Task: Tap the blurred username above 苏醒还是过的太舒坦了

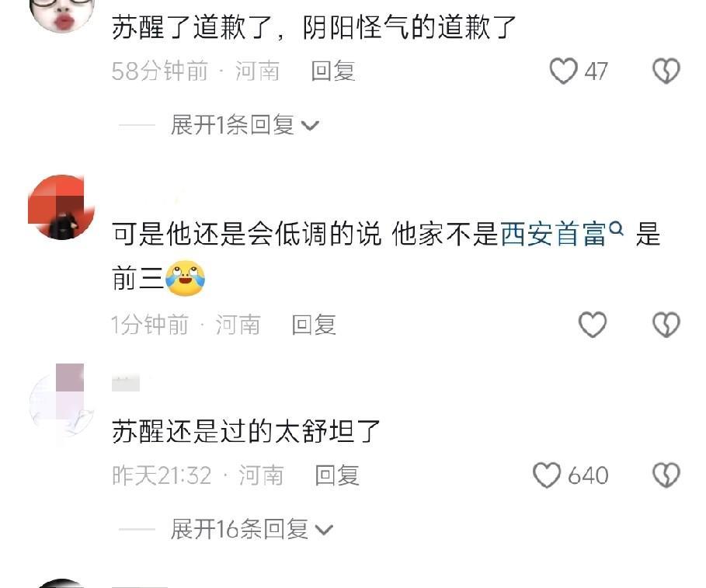Action: point(126,384)
